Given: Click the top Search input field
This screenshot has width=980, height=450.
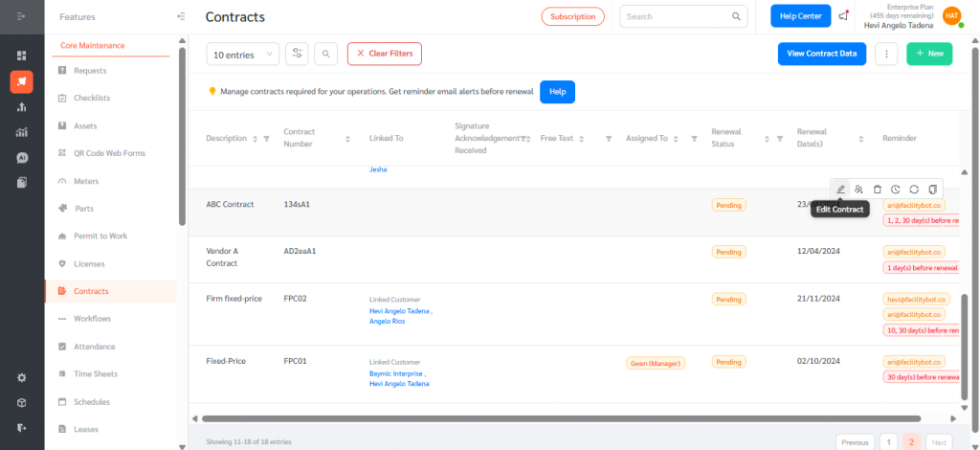Looking at the screenshot, I should pyautogui.click(x=678, y=16).
